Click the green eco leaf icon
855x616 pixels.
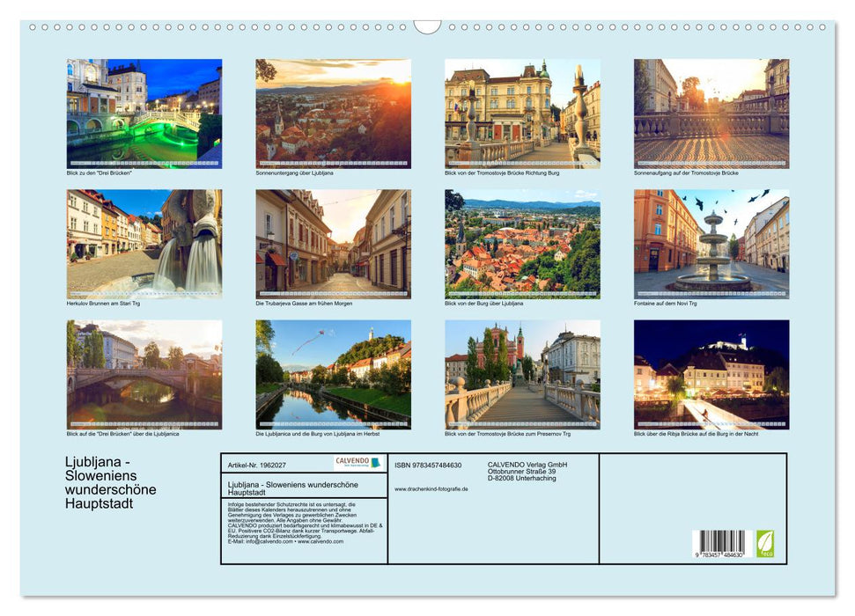[767, 543]
